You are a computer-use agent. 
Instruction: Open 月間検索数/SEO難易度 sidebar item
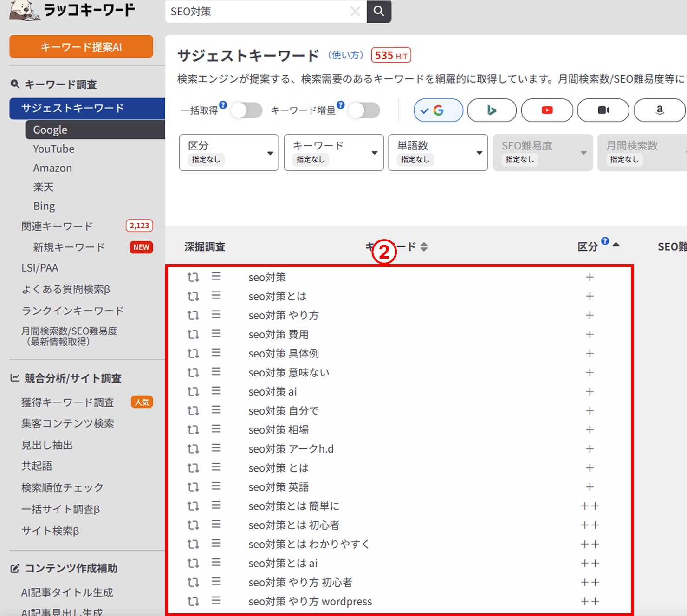click(69, 337)
